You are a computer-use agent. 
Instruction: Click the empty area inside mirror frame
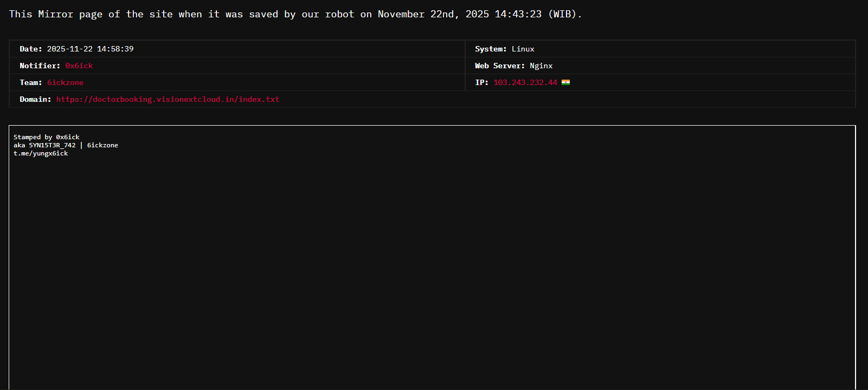432,271
